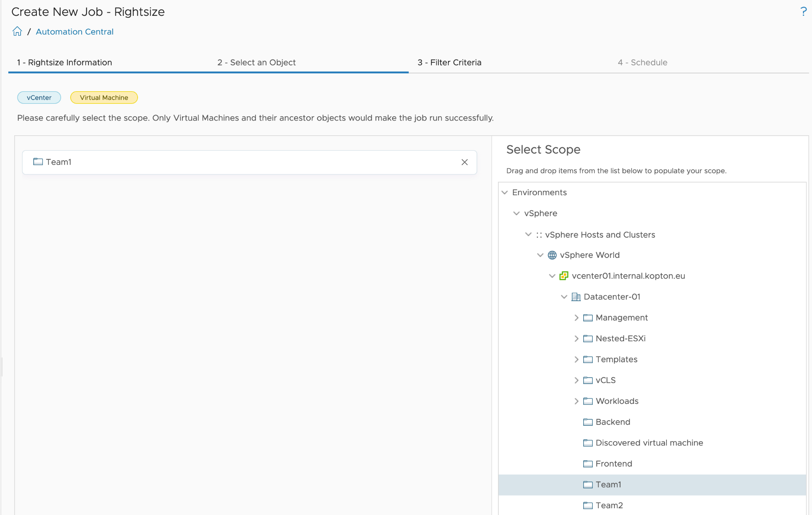Open the Automation Central breadcrumb link
The height and width of the screenshot is (515, 812).
coord(75,32)
